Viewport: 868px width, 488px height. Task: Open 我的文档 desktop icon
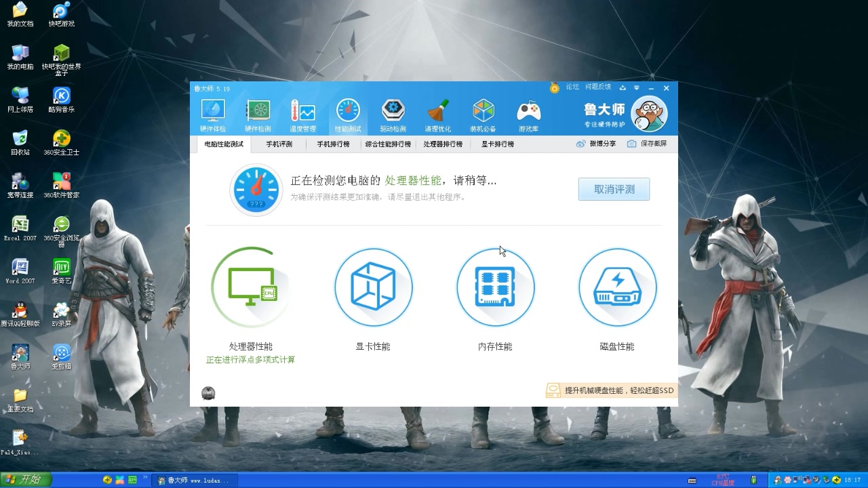tap(20, 14)
